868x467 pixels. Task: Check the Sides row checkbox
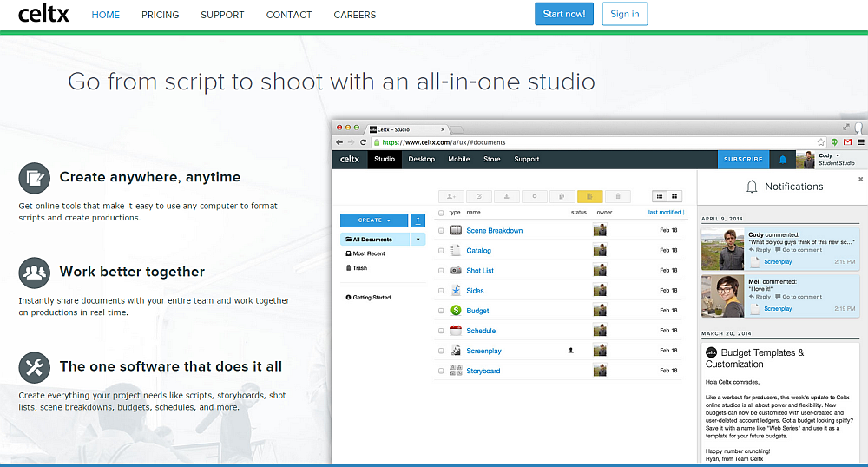tap(441, 291)
